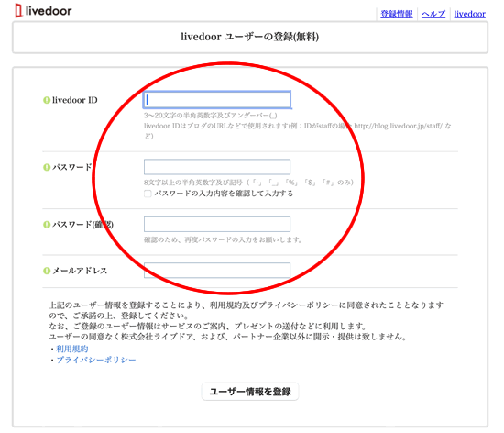
Task: Open the ヘルプ link
Action: pyautogui.click(x=433, y=14)
